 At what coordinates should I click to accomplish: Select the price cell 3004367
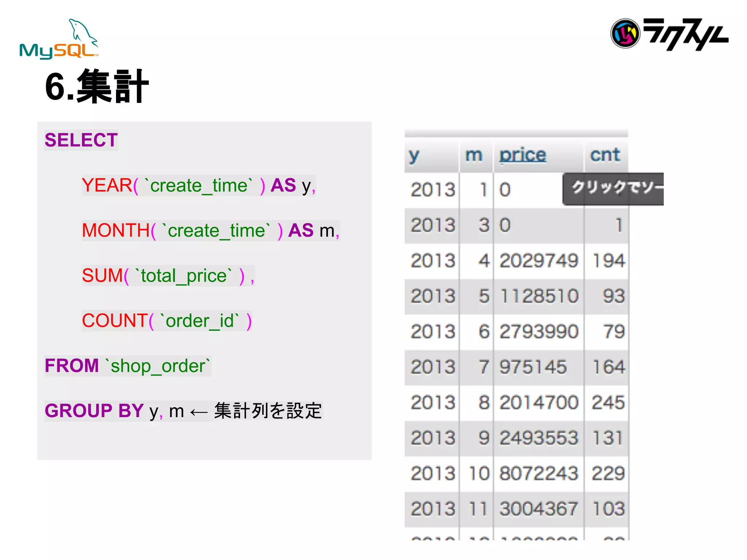point(539,509)
